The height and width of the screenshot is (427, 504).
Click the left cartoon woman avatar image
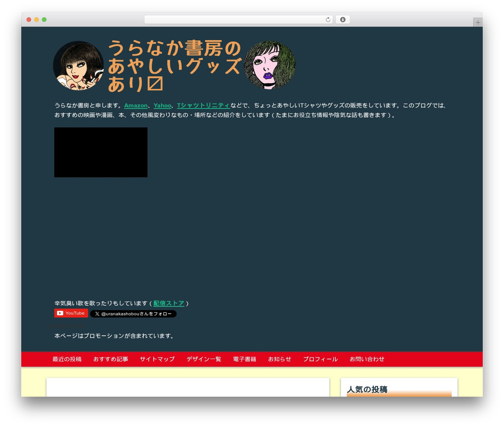78,66
